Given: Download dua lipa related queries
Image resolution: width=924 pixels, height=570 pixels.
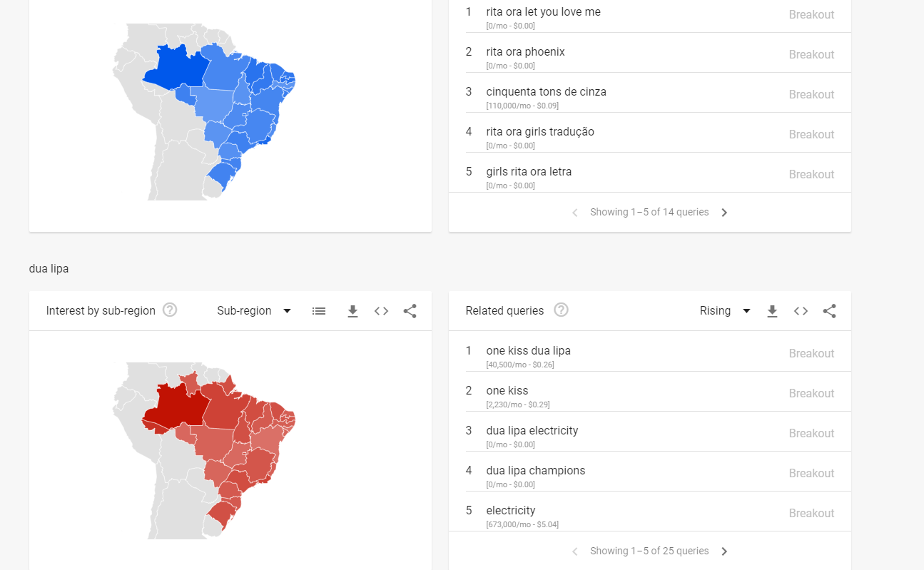Looking at the screenshot, I should (772, 311).
